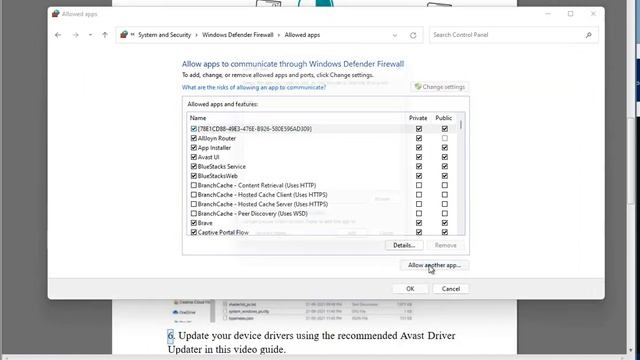This screenshot has height=360, width=640.
Task: Select the BlueStacks Service row text
Action: coord(222,167)
